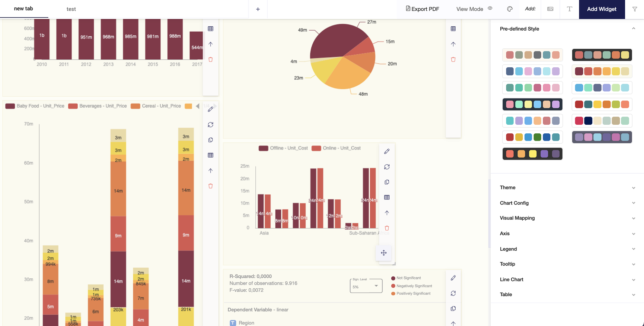Duplicate the Unit_Cost bar chart widget
This screenshot has height=326, width=644.
pyautogui.click(x=387, y=182)
